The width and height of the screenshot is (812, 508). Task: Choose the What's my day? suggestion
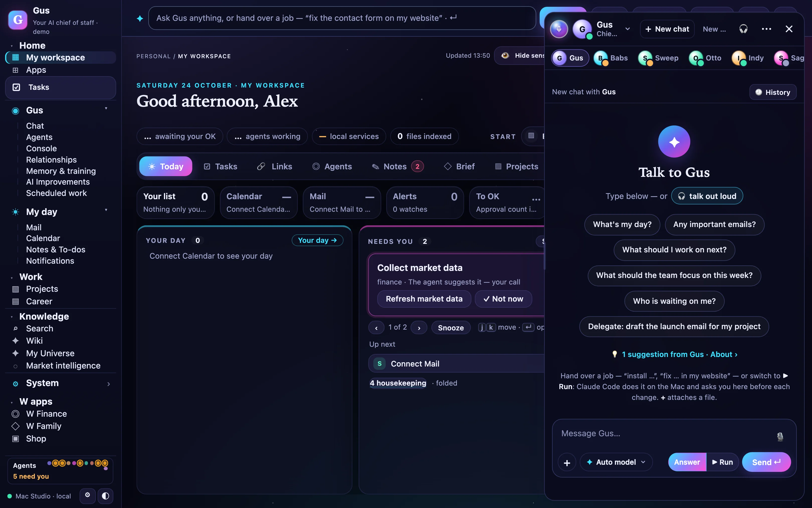(x=622, y=225)
